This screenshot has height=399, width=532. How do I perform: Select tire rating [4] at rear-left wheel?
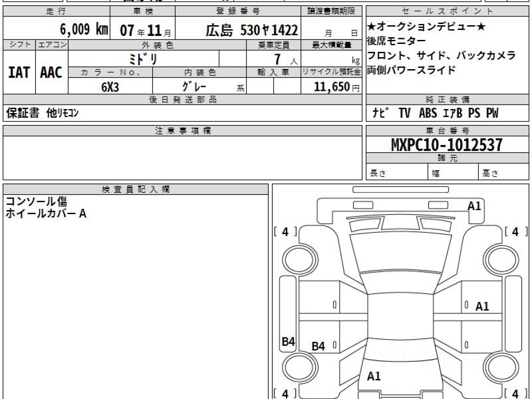[285, 393]
